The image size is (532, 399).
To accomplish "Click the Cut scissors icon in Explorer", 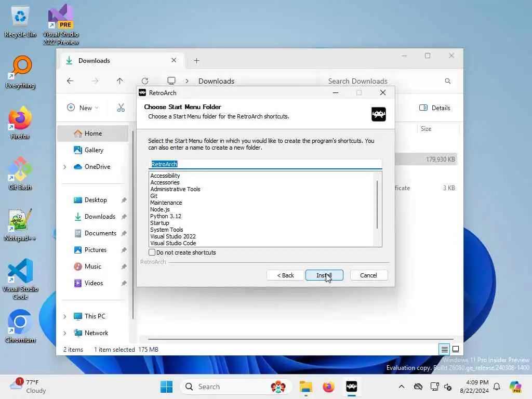I will pos(121,108).
